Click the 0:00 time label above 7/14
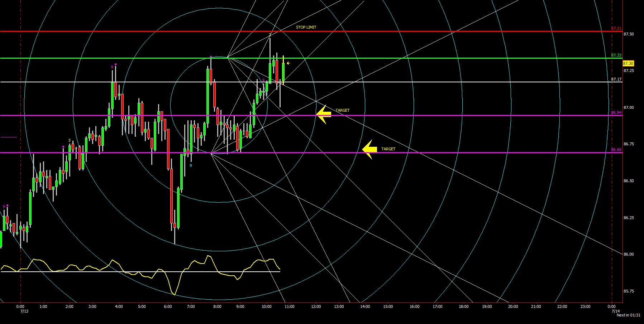This screenshot has width=644, height=324. click(x=612, y=306)
